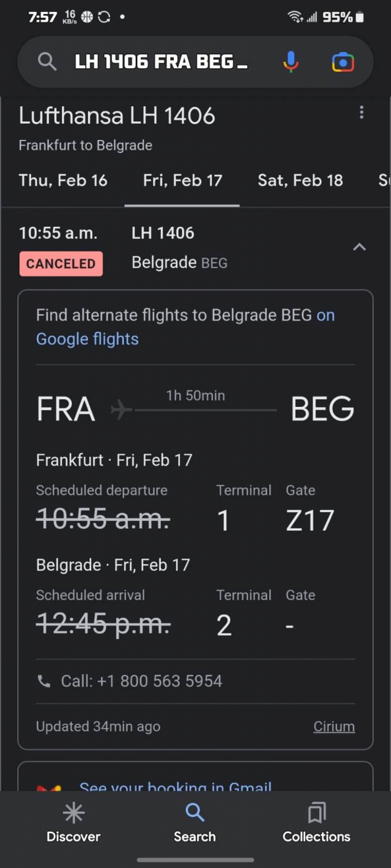Screen dimensions: 391x868
Task: Tap the home gesture bar at bottom
Action: tap(195, 860)
